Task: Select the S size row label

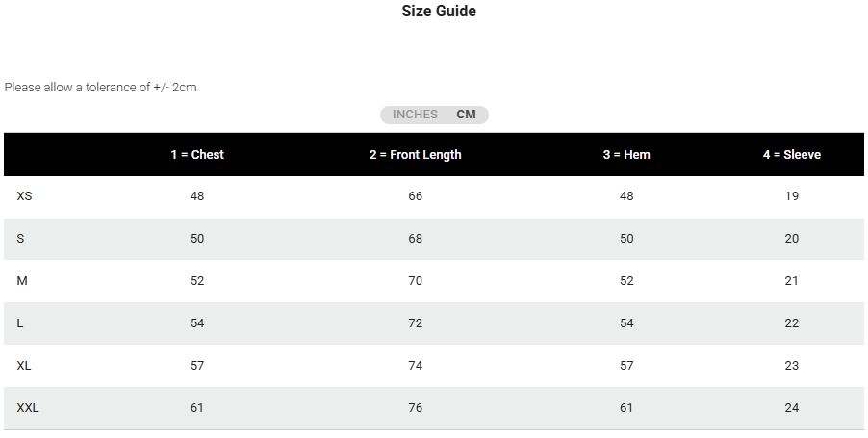Action: point(20,239)
